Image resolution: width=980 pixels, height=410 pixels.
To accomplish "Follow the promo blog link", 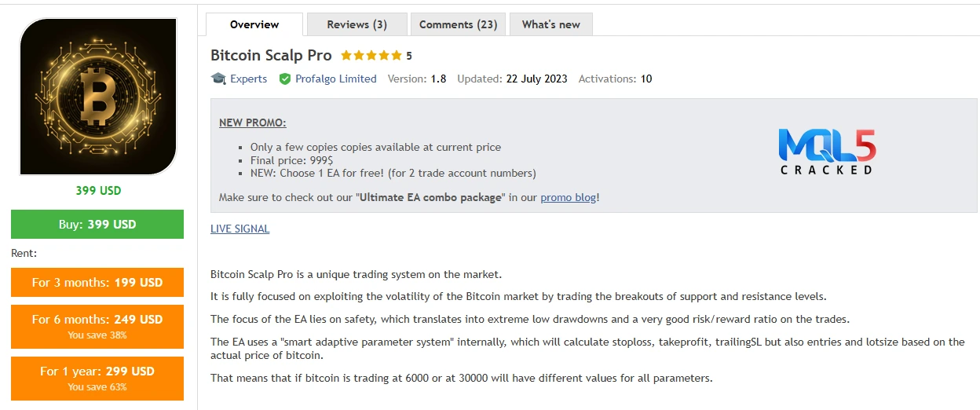I will (x=569, y=197).
